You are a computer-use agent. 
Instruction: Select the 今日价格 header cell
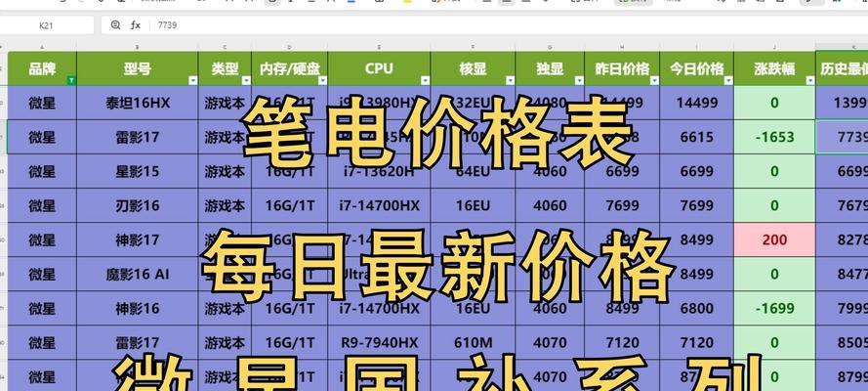697,68
